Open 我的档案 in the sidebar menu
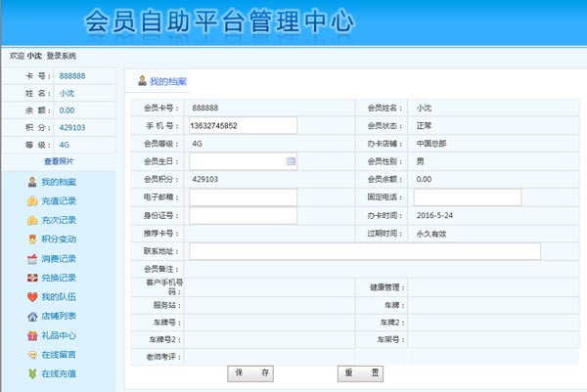The height and width of the screenshot is (392, 587). click(59, 182)
